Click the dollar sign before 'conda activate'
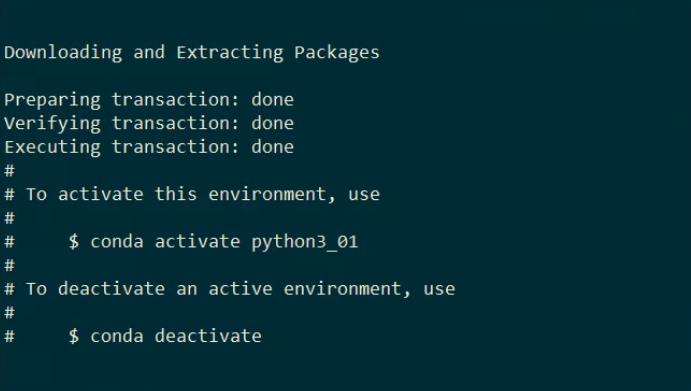 click(74, 242)
